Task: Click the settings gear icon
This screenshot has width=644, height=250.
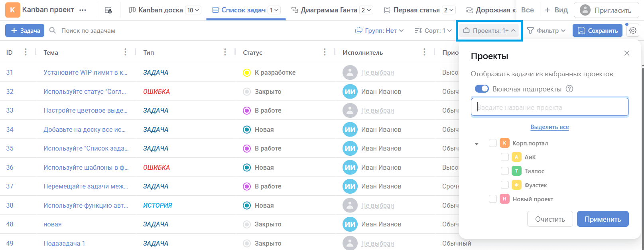Action: tap(633, 31)
